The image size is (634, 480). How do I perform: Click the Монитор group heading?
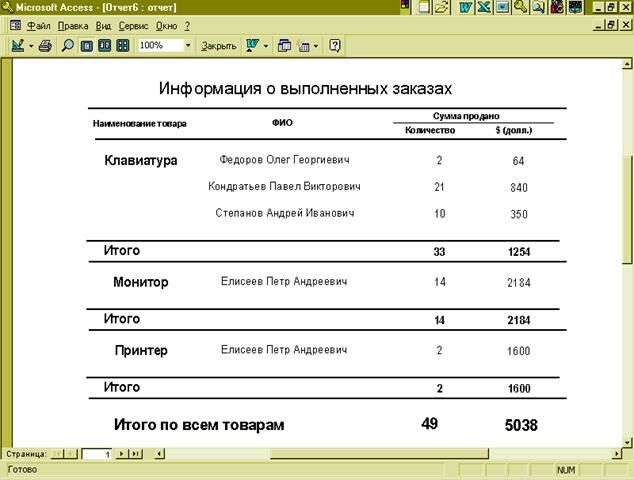point(141,282)
